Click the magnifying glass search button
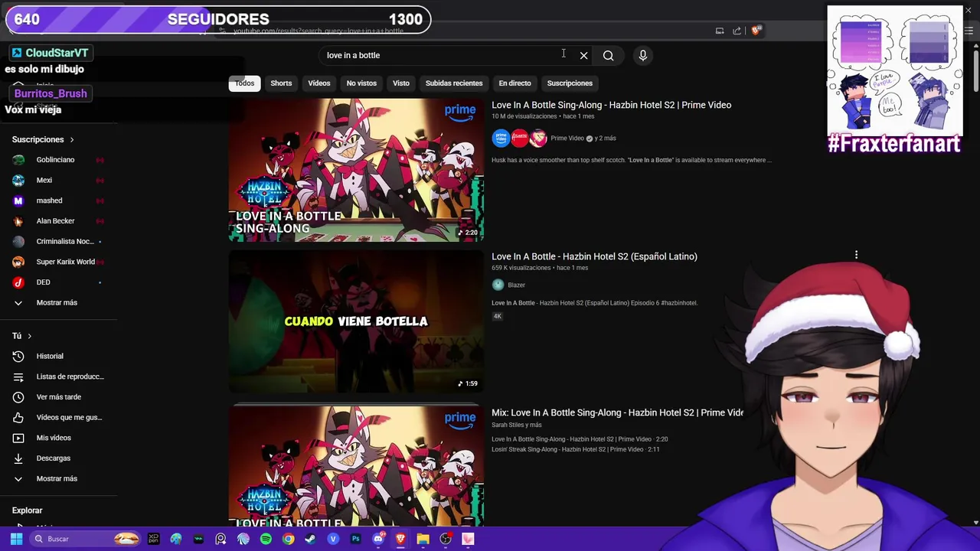Screen dimensions: 980x551 click(608, 55)
